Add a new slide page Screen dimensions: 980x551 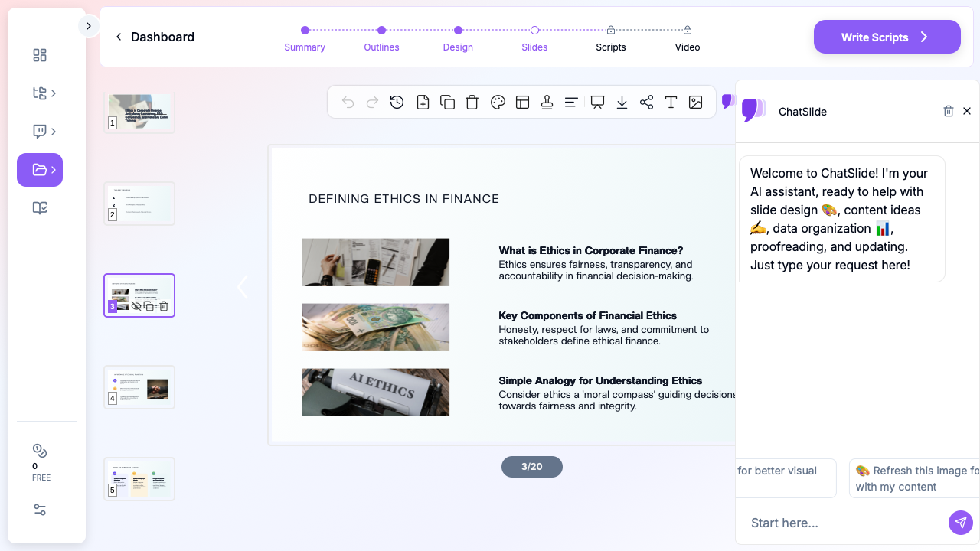tap(423, 103)
